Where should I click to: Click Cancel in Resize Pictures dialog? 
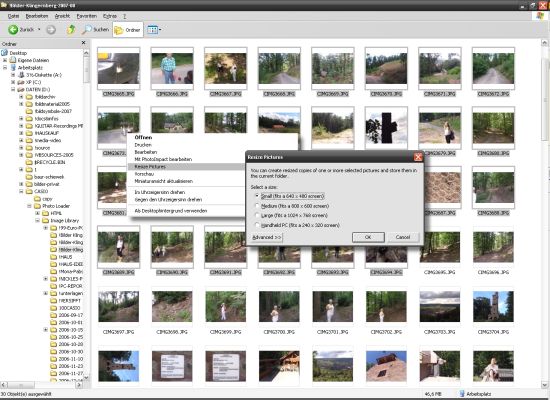point(403,237)
